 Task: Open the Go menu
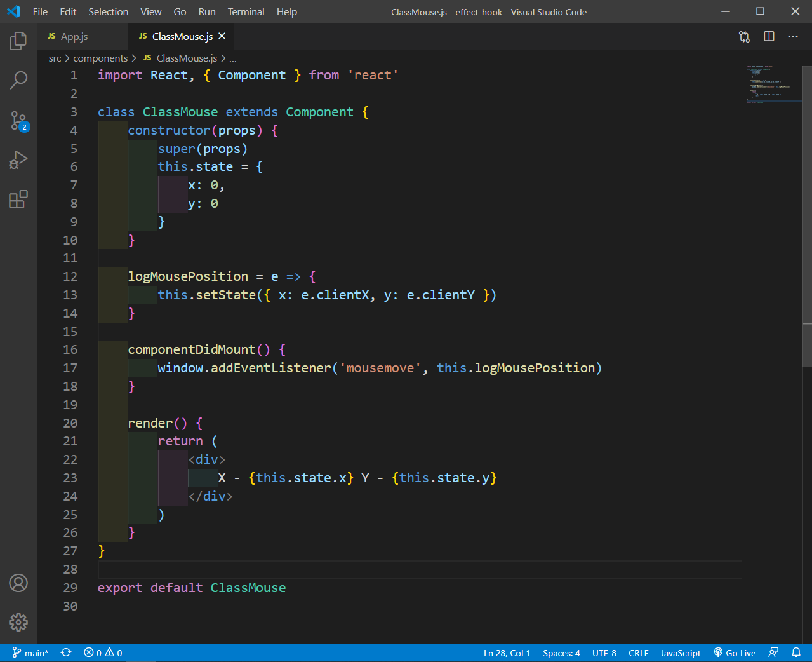(x=180, y=11)
